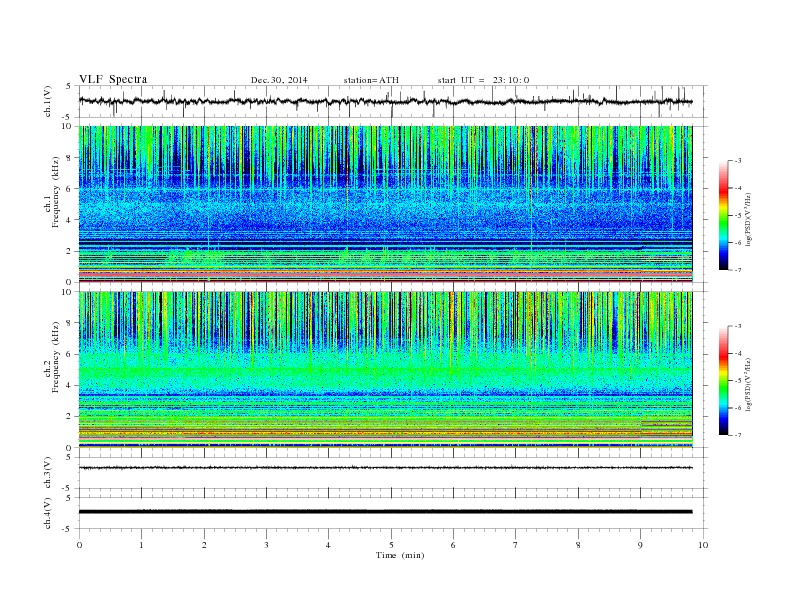Screen dimensions: 792x612
Task: Click the ch.1 voltage waveform trace
Action: tap(385, 101)
